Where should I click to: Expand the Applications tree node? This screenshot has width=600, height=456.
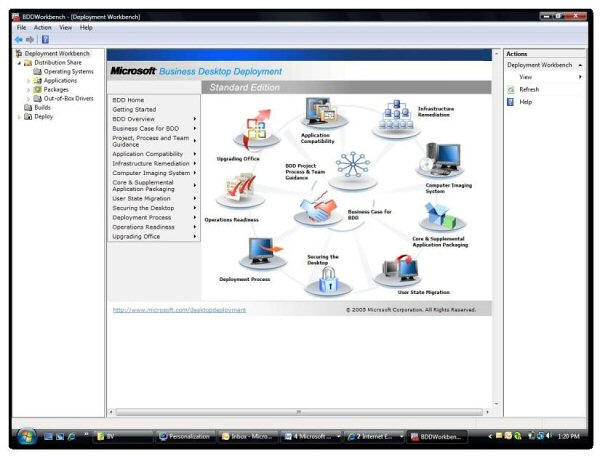tap(28, 81)
